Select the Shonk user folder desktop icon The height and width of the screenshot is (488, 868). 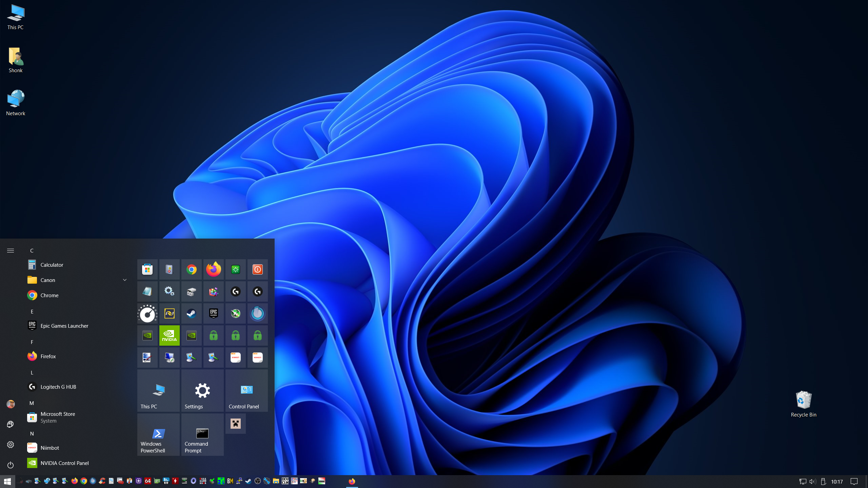click(16, 60)
